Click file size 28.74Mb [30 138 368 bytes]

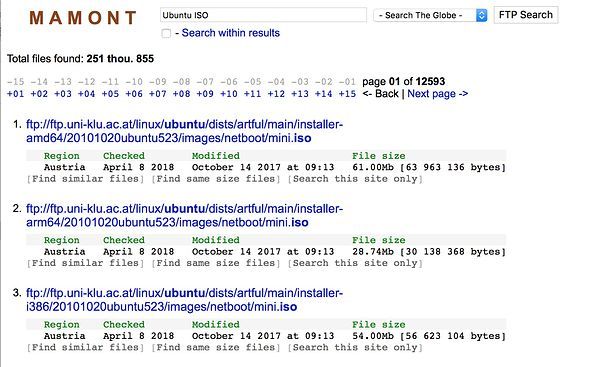coord(429,252)
